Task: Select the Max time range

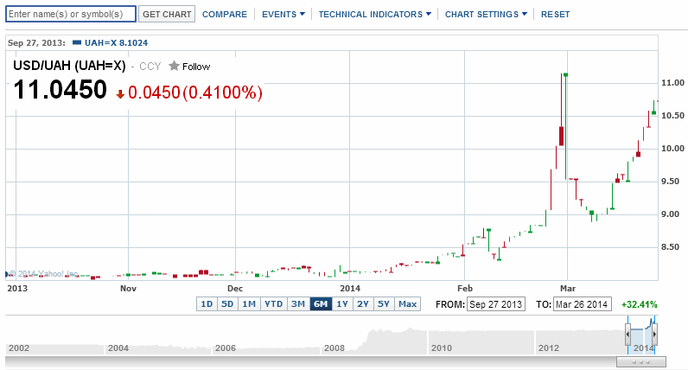Action: pos(408,304)
